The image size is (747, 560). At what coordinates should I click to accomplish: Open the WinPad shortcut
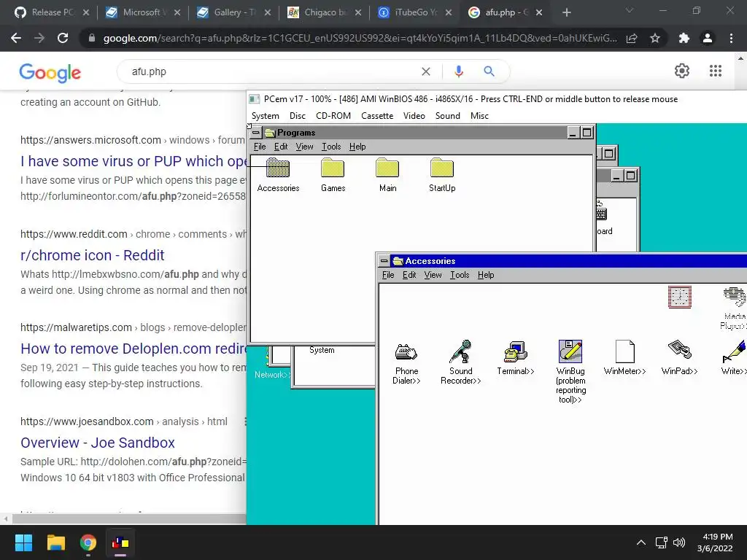[x=679, y=358]
